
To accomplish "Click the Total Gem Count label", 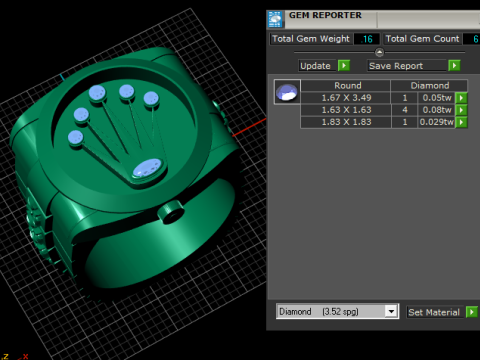I will coord(422,39).
